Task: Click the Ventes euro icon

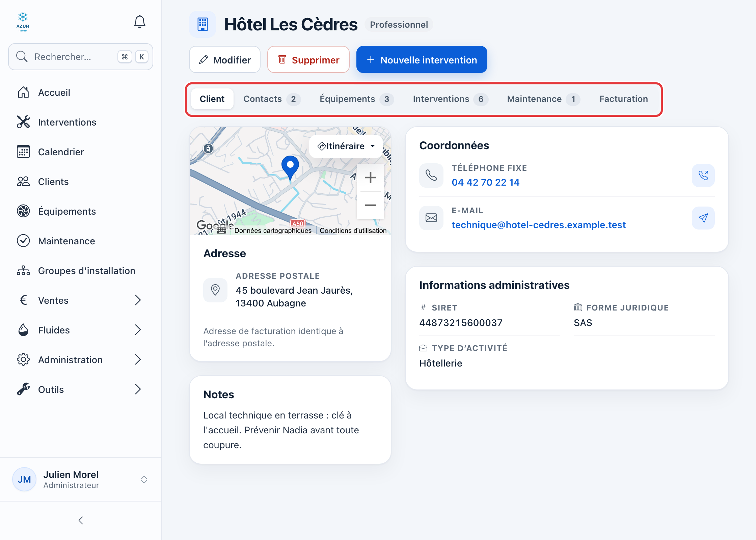Action: (23, 300)
